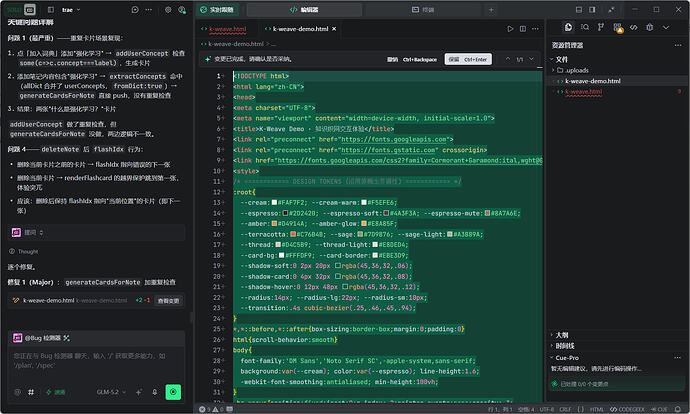Expand the .uploads folder
The image size is (690, 414).
coord(572,70)
